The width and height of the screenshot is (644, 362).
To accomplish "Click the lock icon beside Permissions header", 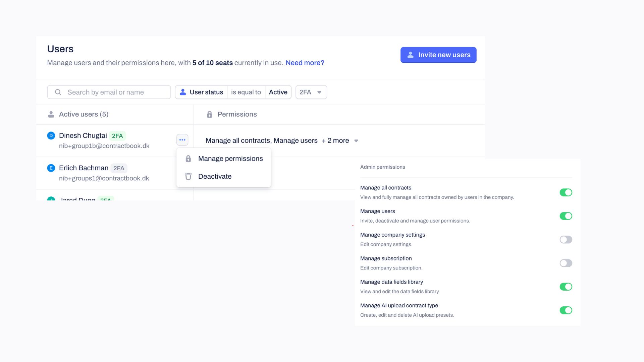I will [210, 114].
